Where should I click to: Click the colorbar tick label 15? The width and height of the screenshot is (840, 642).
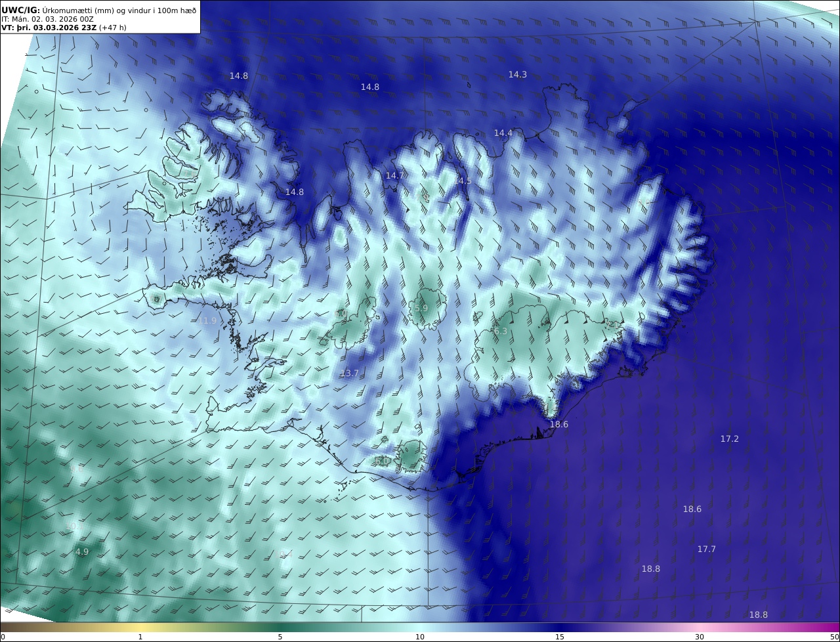(x=560, y=637)
